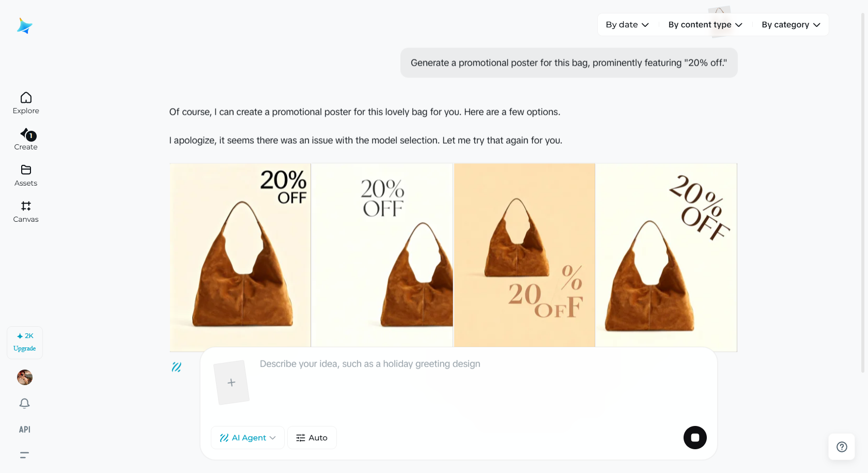Image resolution: width=868 pixels, height=473 pixels.
Task: Add a reference image with plus
Action: click(x=231, y=383)
